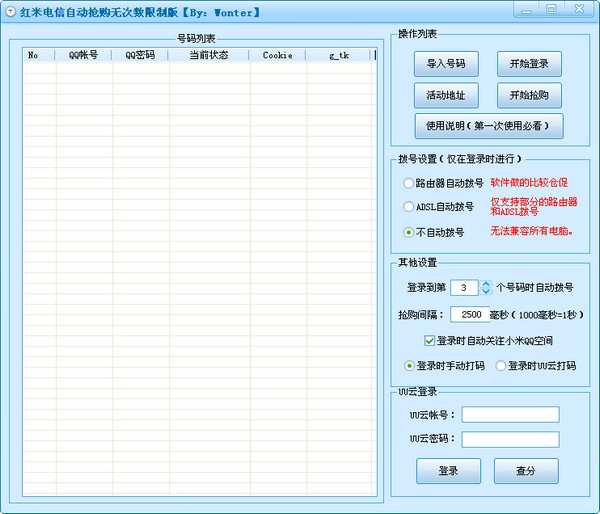
Task: Focus the UU云帐号 input field
Action: click(510, 415)
